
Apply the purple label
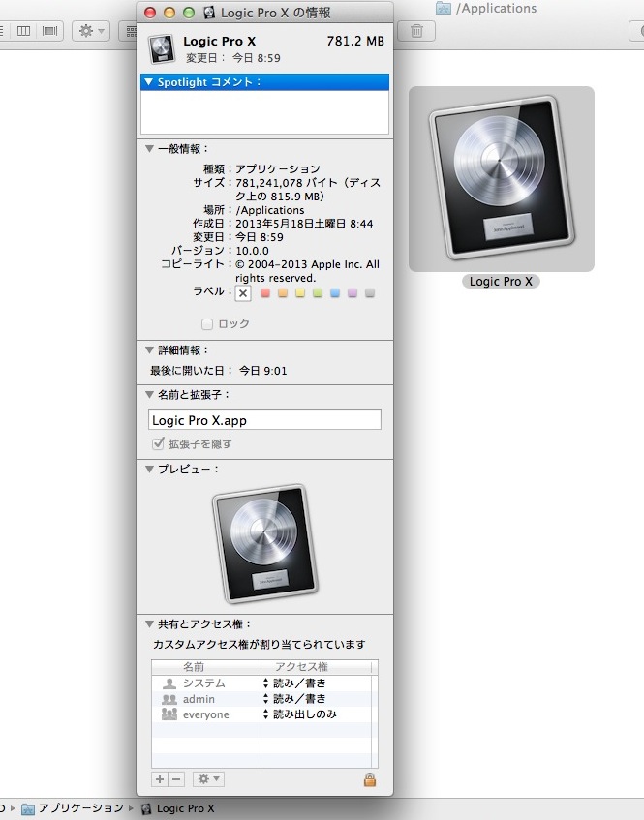[353, 292]
